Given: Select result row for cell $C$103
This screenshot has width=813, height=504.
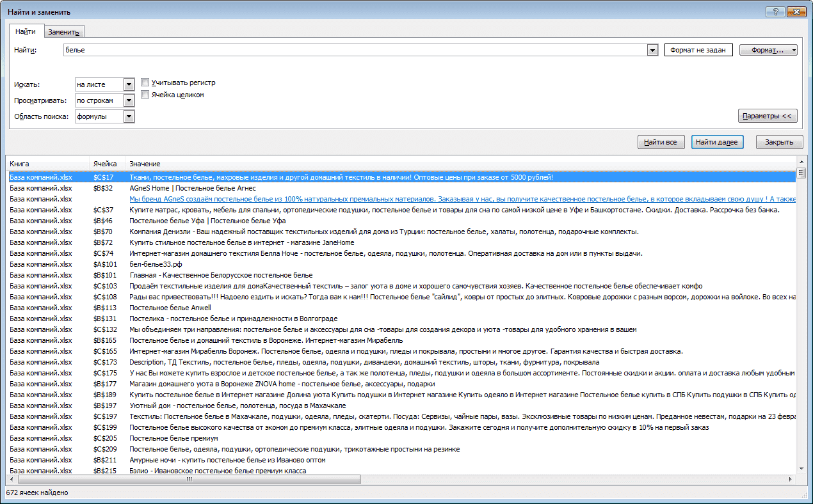Looking at the screenshot, I should (x=401, y=286).
